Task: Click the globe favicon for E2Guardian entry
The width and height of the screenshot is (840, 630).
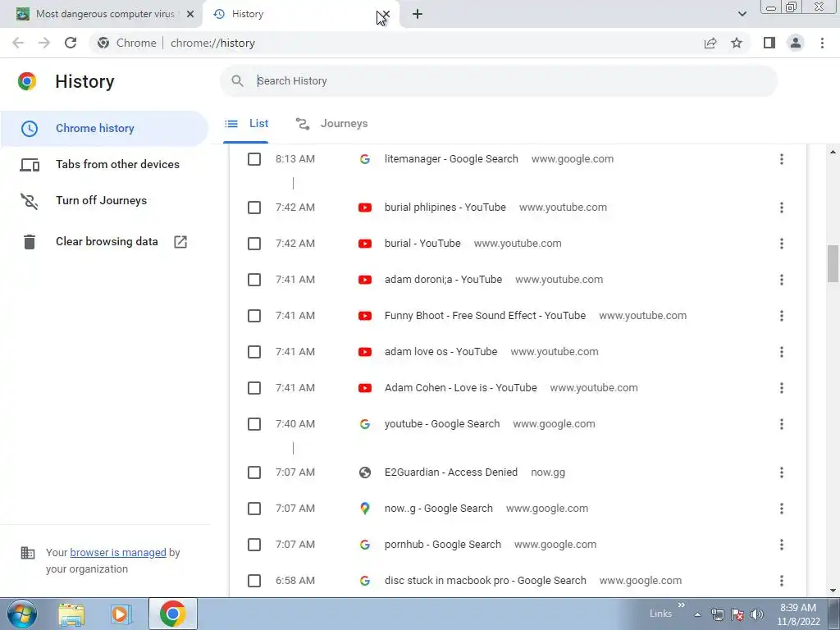Action: pos(365,472)
